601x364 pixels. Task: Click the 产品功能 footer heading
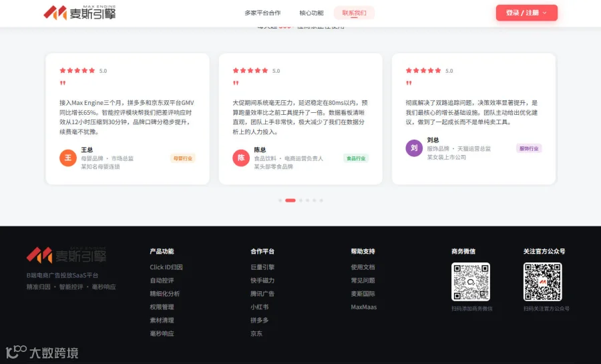coord(162,251)
